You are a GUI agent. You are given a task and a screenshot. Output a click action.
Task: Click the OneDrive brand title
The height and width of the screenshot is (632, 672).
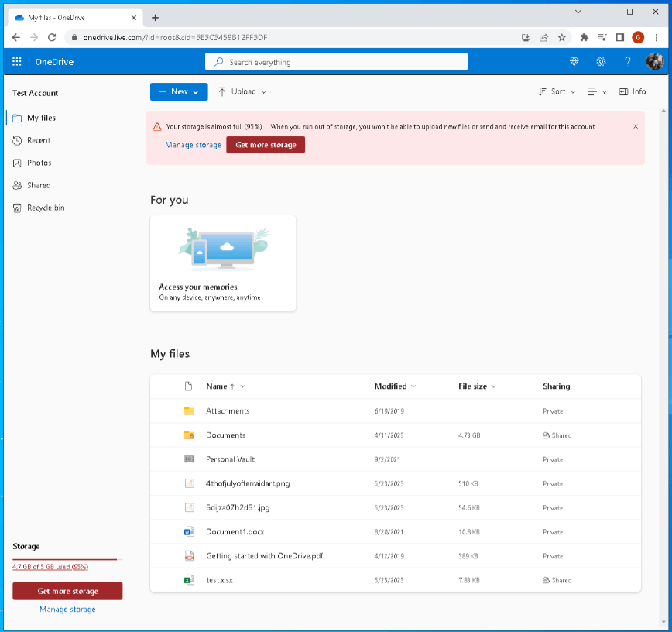54,62
